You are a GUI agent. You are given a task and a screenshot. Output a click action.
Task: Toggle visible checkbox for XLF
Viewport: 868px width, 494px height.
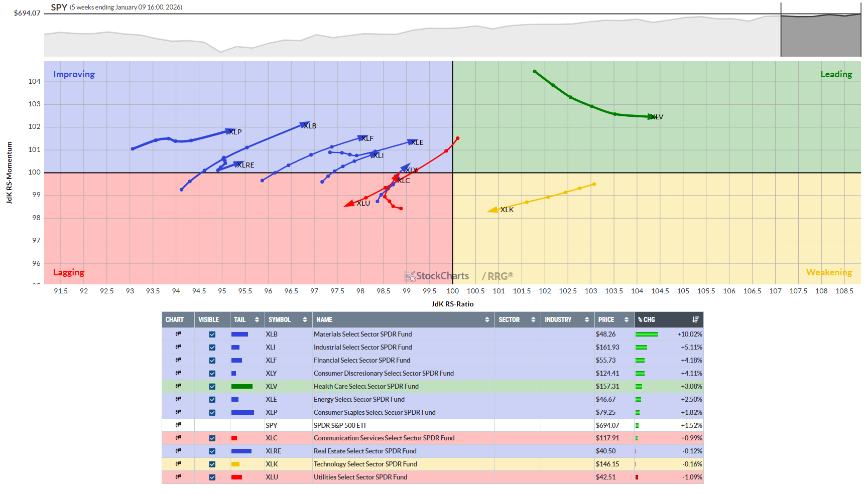tap(212, 361)
